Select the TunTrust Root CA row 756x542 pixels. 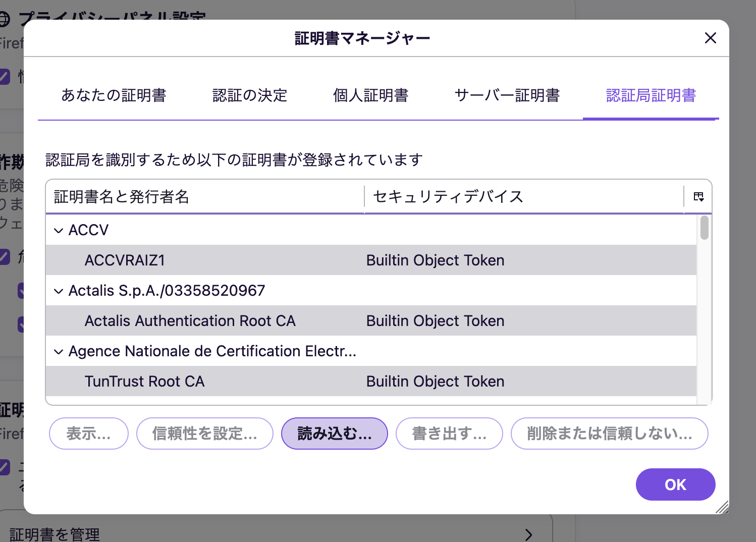point(371,381)
